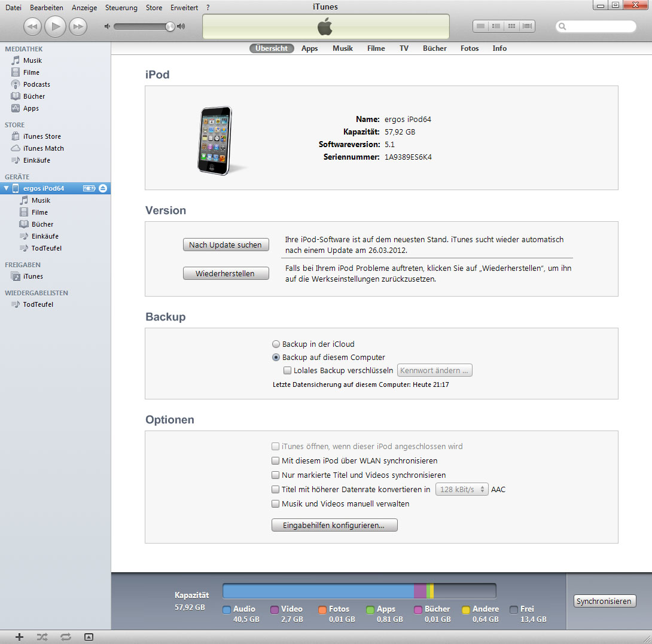Viewport: 652px width, 644px height.
Task: Show artwork viewer button in bottom bar
Action: pos(89,637)
